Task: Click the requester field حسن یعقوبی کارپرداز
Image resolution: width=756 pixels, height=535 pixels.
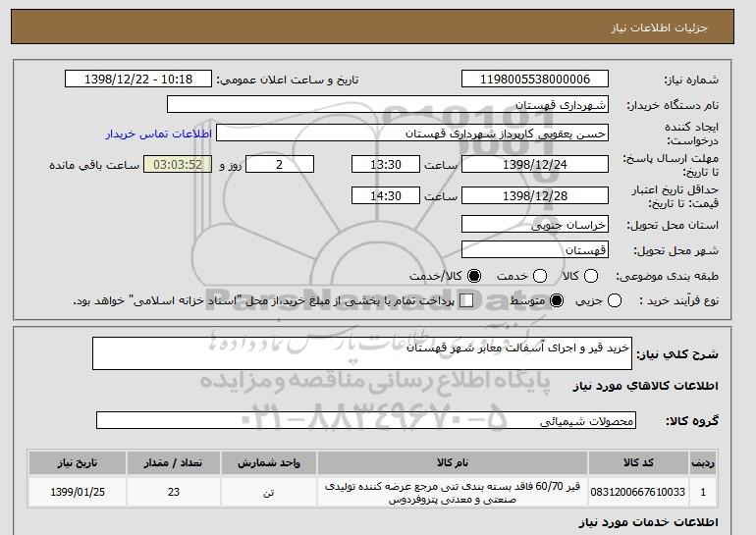Action: tap(412, 134)
